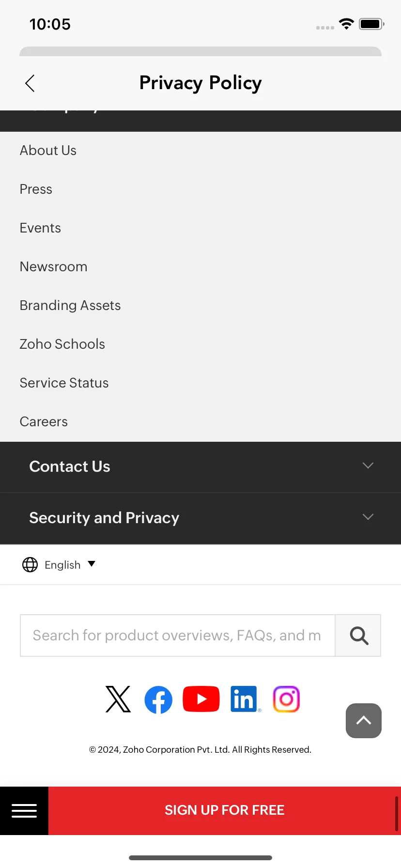401x868 pixels.
Task: Open Zoho's LinkedIn page
Action: coord(245,699)
